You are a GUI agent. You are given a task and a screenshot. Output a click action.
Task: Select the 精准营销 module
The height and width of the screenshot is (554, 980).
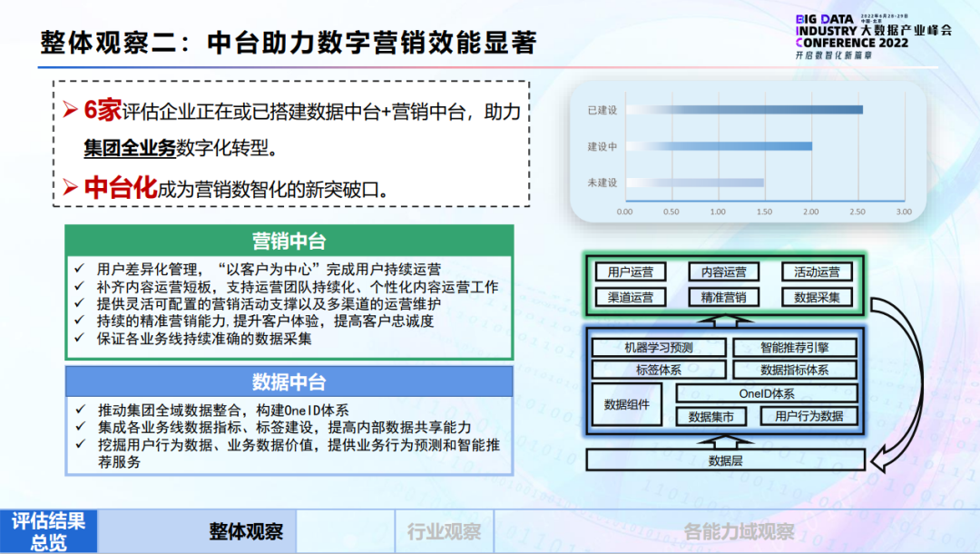723,297
